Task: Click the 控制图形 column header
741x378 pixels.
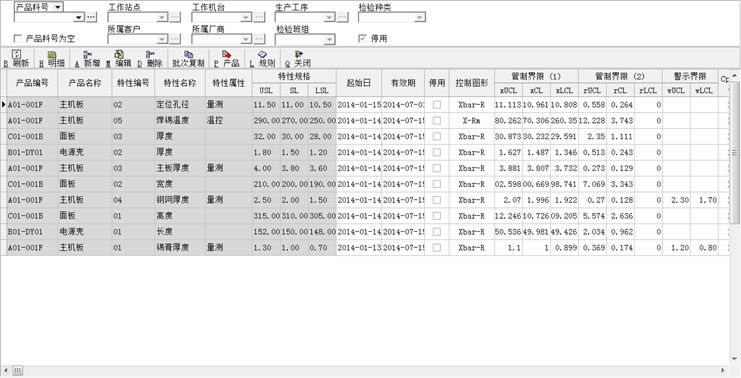Action: (x=472, y=83)
